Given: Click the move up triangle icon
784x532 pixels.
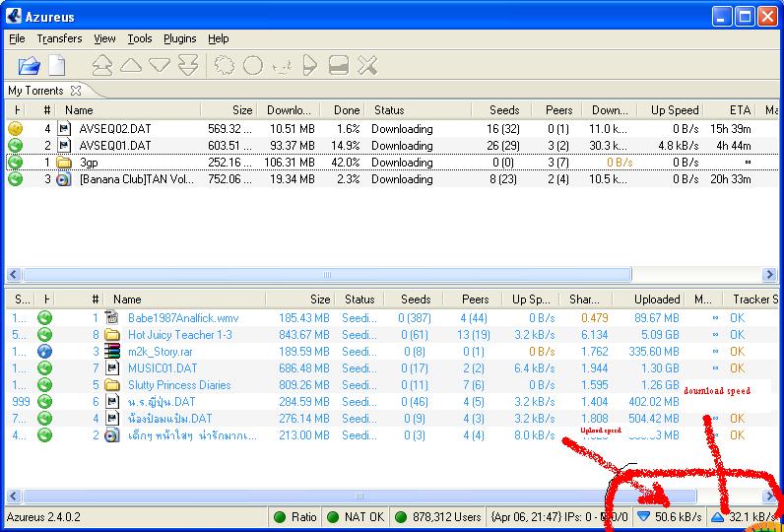Looking at the screenshot, I should click(x=131, y=64).
